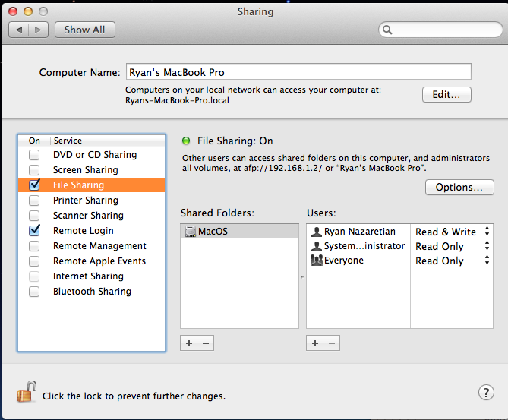
Task: Enable the Bluetooth Sharing checkbox
Action: click(x=34, y=292)
